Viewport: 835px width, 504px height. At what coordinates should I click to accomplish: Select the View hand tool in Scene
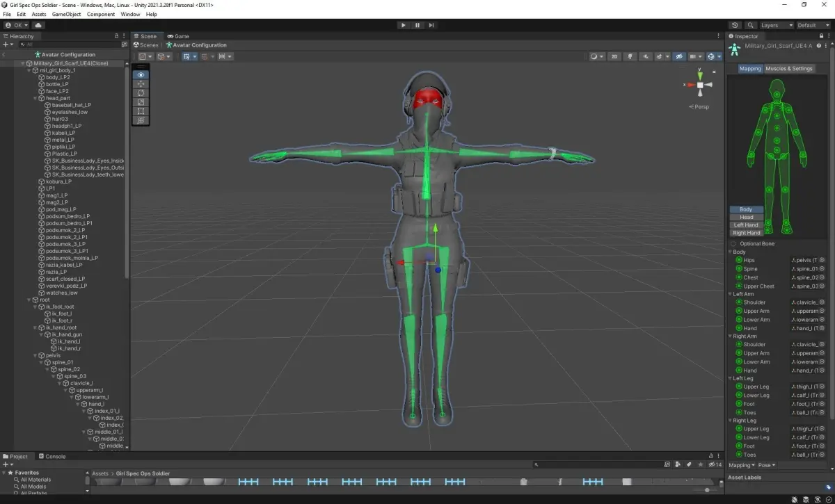141,74
